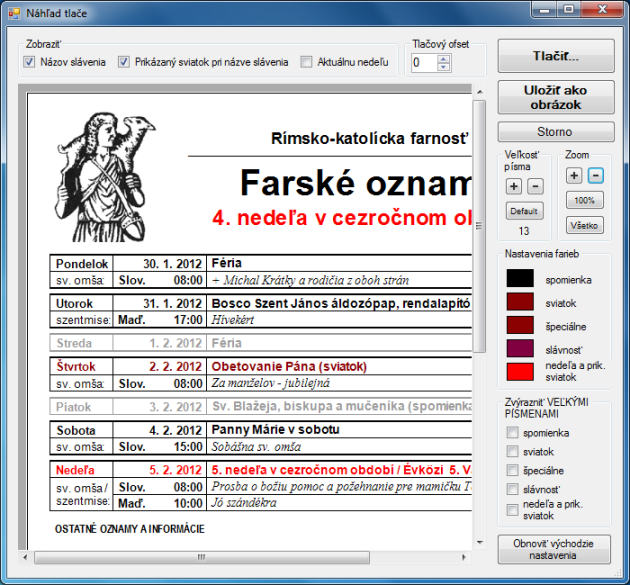
Task: Click Uložiť ako obrázok button
Action: coord(555,97)
